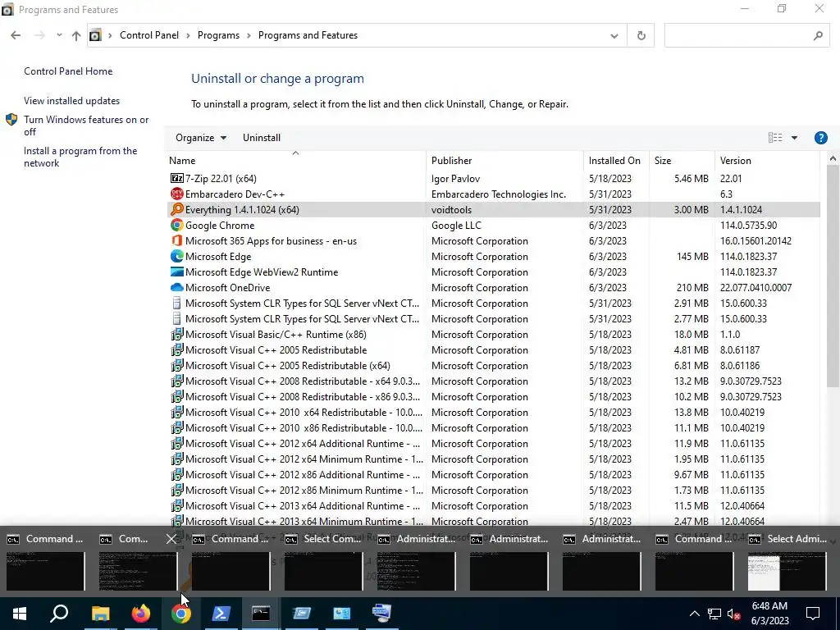
Task: Select Microsoft Visual C++ 2005 Redistributable (x64)
Action: pos(493,365)
